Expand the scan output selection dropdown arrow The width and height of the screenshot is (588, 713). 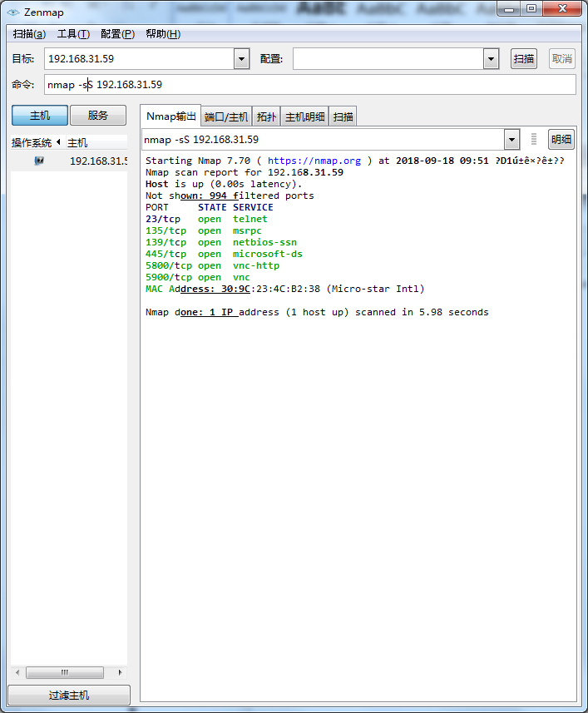coord(511,140)
